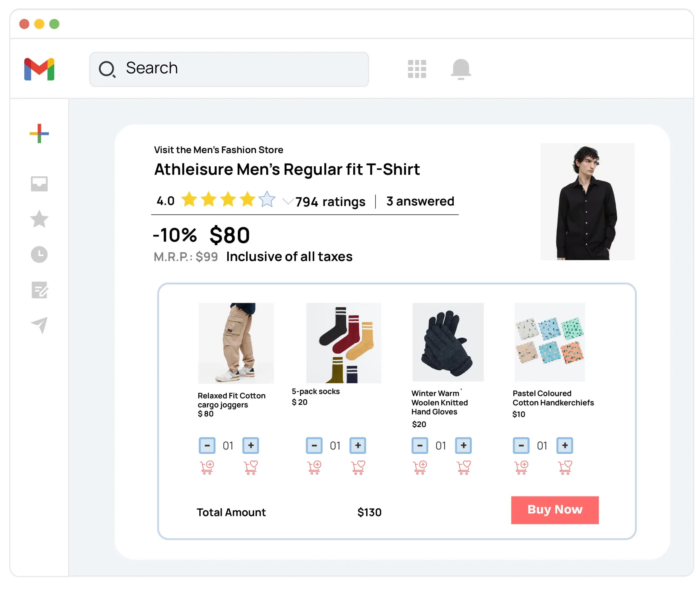Open snoozed clock icon in sidebar

click(x=39, y=254)
